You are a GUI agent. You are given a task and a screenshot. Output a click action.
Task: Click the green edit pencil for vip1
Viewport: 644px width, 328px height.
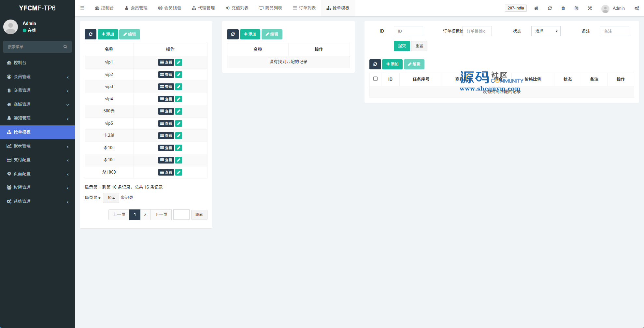point(179,62)
